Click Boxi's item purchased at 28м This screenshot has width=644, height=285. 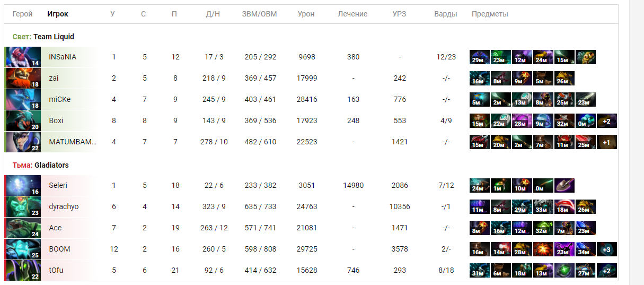click(x=522, y=121)
